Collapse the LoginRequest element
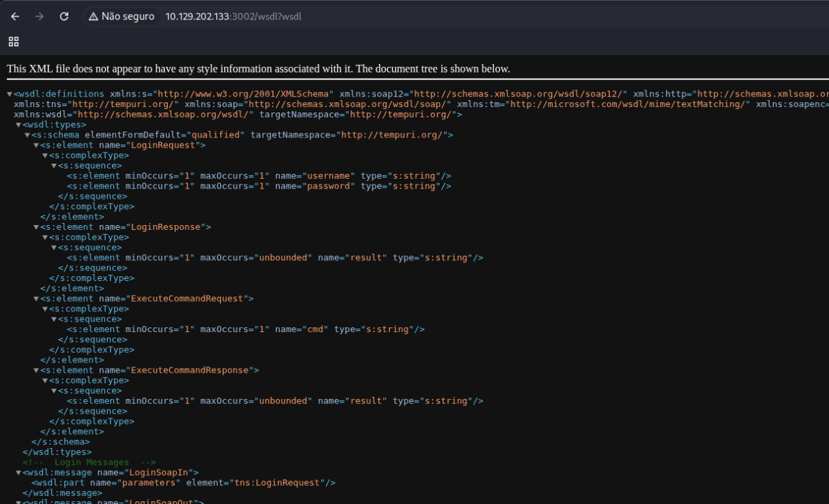This screenshot has height=504, width=829. point(36,146)
